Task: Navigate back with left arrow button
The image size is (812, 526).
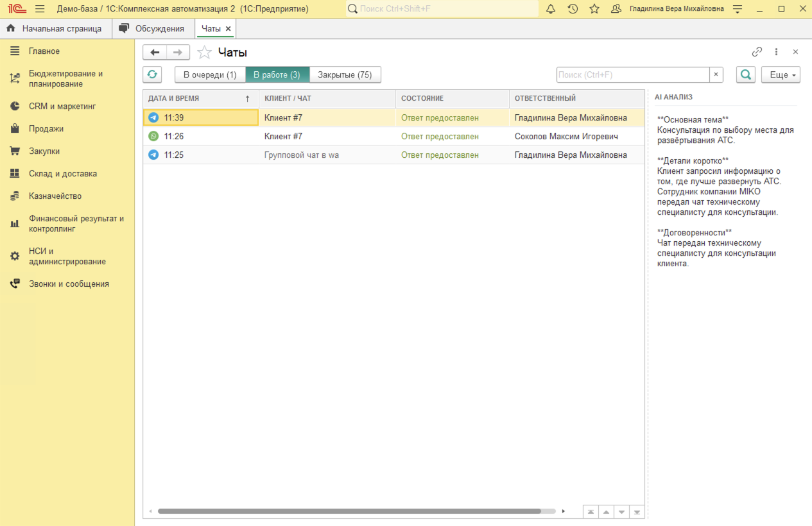Action: click(155, 53)
